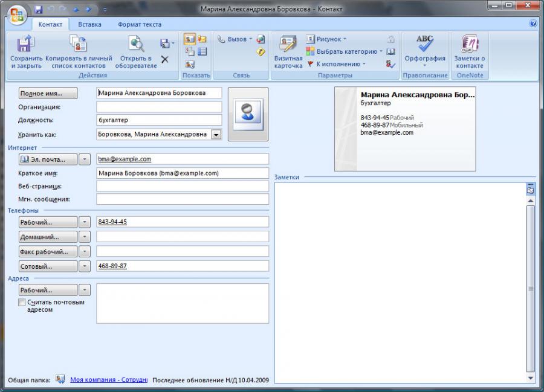
Task: Open the Рисунок dropdown
Action: pyautogui.click(x=326, y=39)
